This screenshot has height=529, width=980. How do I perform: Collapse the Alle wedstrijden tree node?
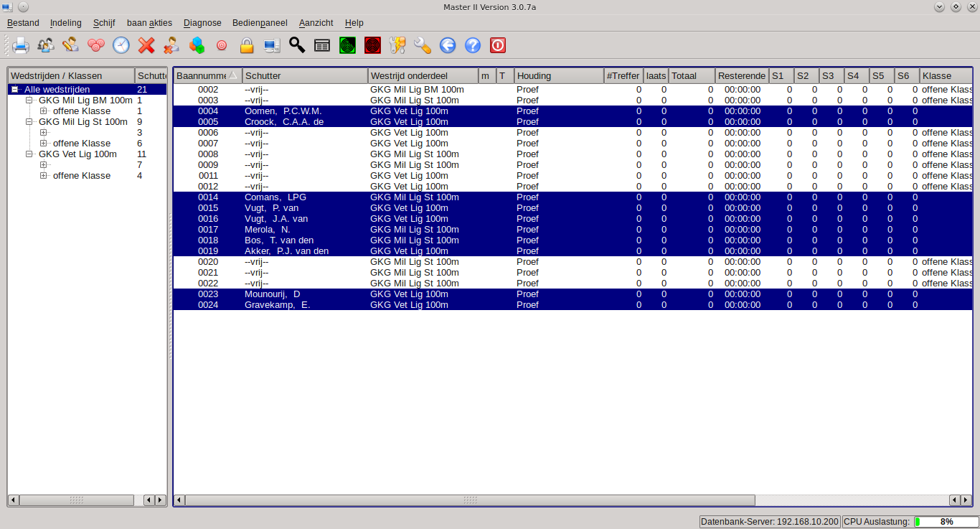click(15, 90)
